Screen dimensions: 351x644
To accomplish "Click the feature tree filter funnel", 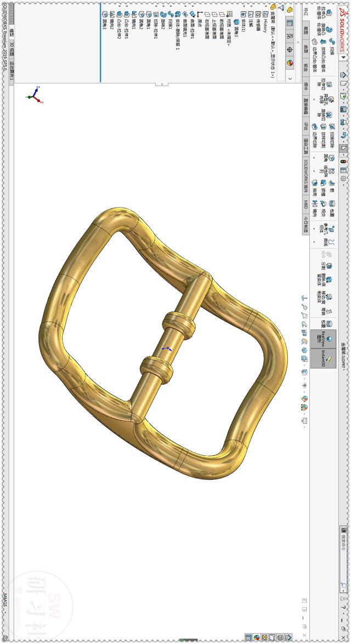I will (281, 8).
